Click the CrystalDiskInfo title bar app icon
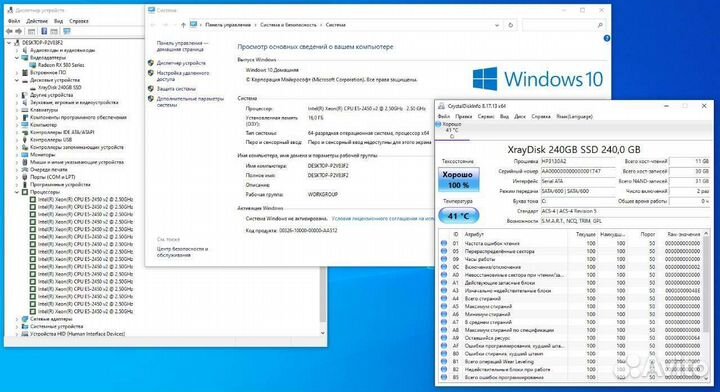The height and width of the screenshot is (392, 720). [x=442, y=106]
